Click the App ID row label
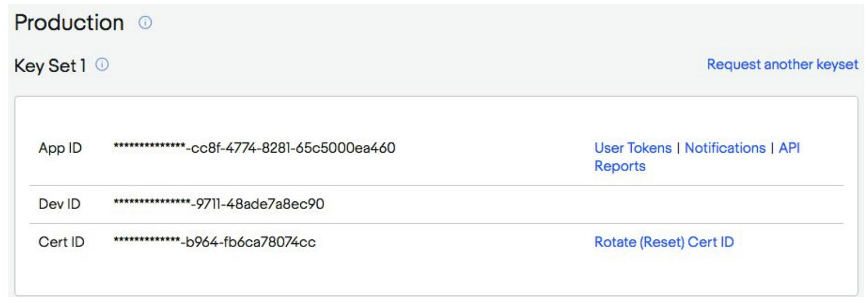Image resolution: width=868 pixels, height=303 pixels. [x=60, y=148]
